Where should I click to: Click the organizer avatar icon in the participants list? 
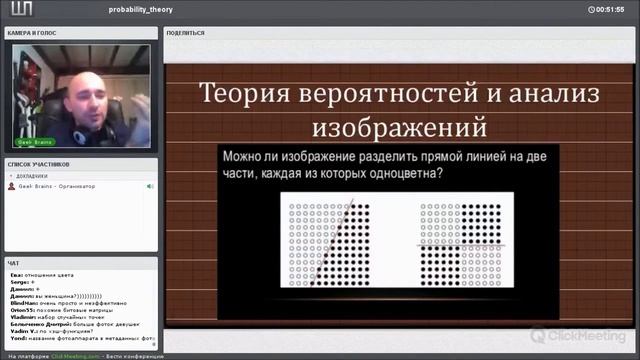tap(11, 187)
